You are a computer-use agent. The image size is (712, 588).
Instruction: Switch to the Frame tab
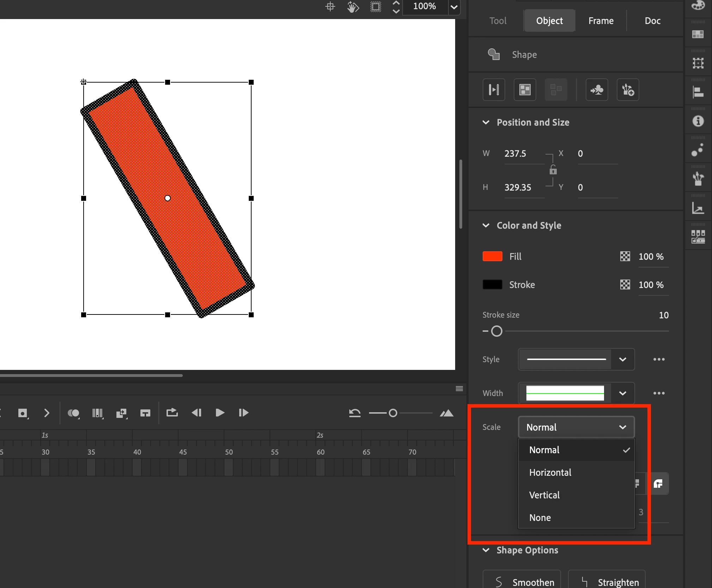601,21
